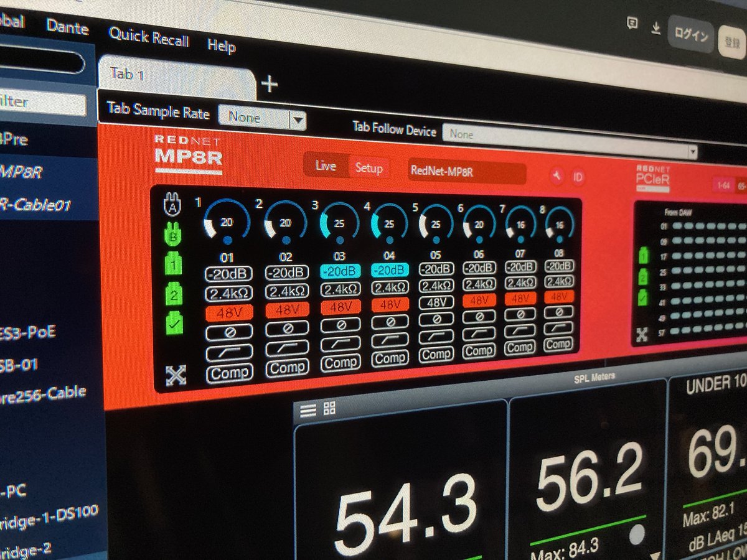Toggle phase invert on channel 03
Viewport: 747px width, 560px height.
(x=341, y=324)
